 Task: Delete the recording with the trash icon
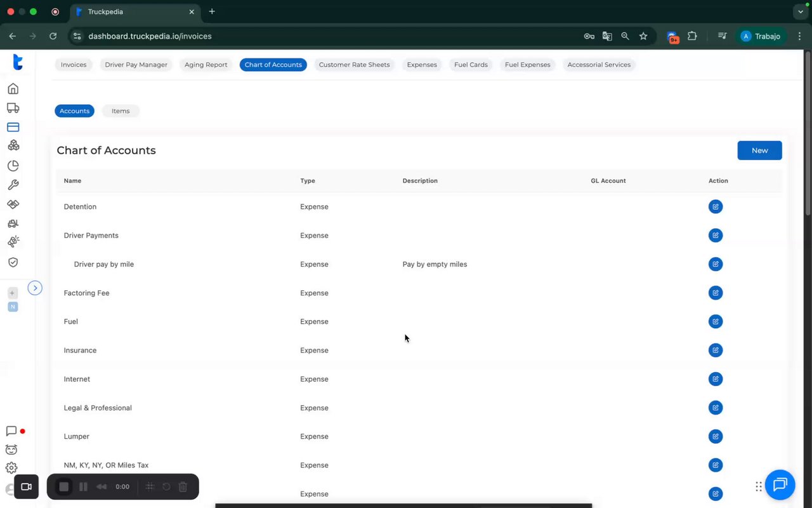click(x=183, y=487)
